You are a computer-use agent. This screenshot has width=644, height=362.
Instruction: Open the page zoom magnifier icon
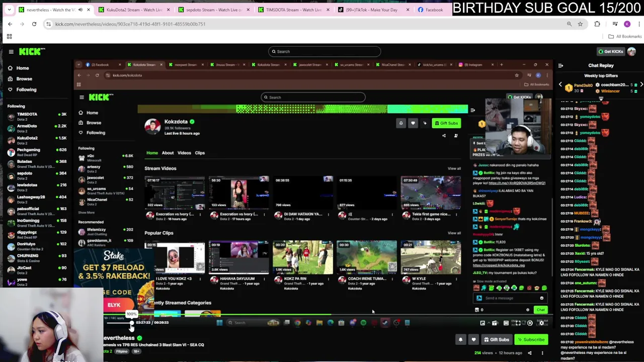[x=569, y=24]
